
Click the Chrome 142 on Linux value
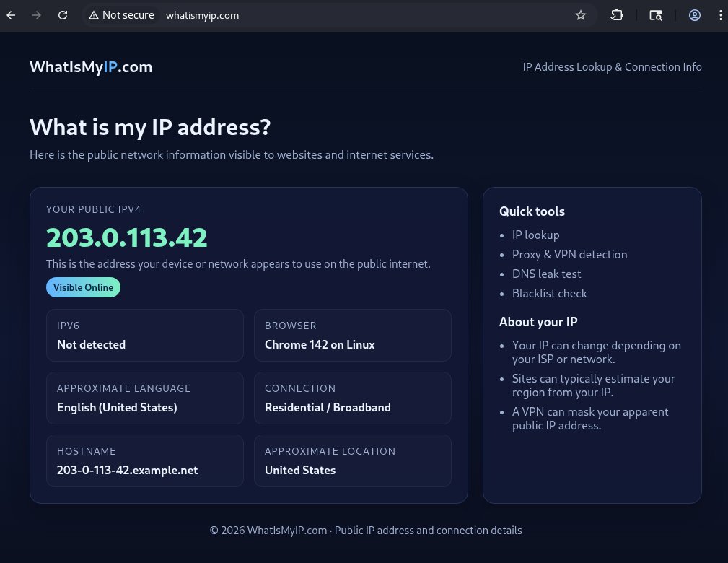[320, 345]
